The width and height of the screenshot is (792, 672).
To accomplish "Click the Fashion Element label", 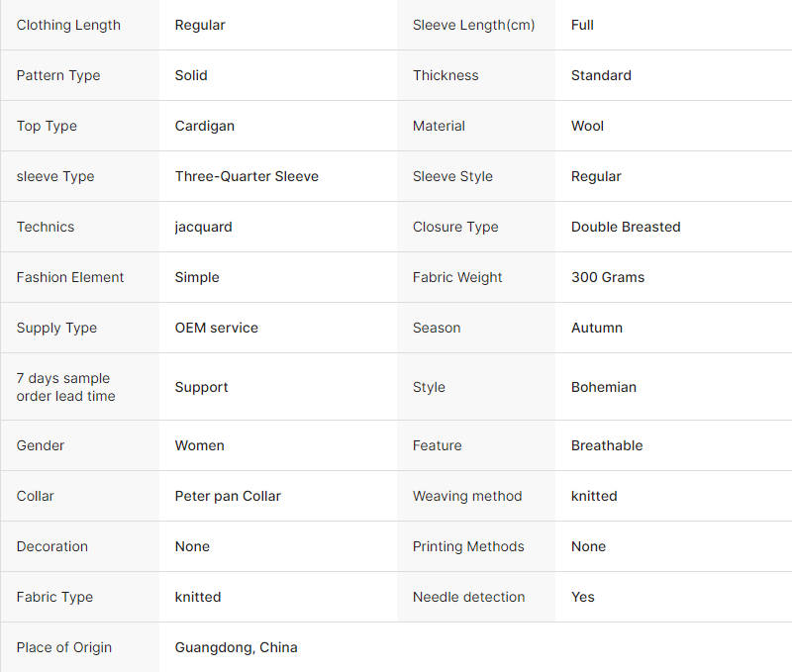I will 70,277.
